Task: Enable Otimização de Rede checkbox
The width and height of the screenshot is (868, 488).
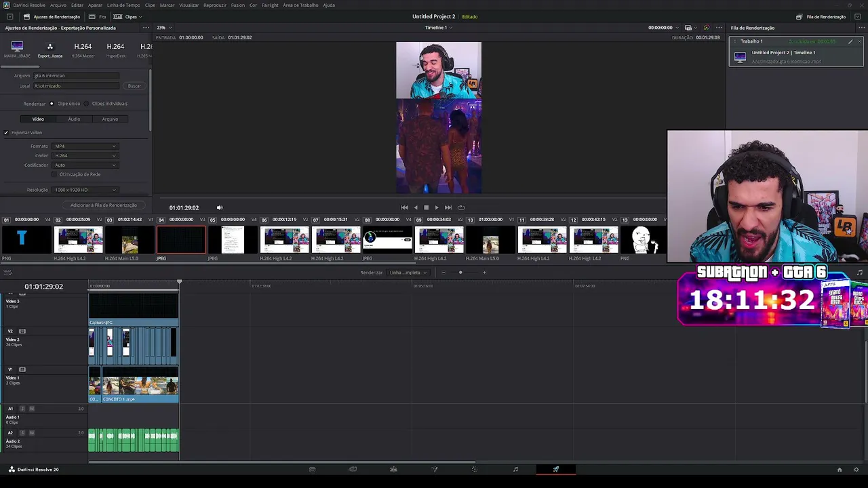Action: coord(54,175)
